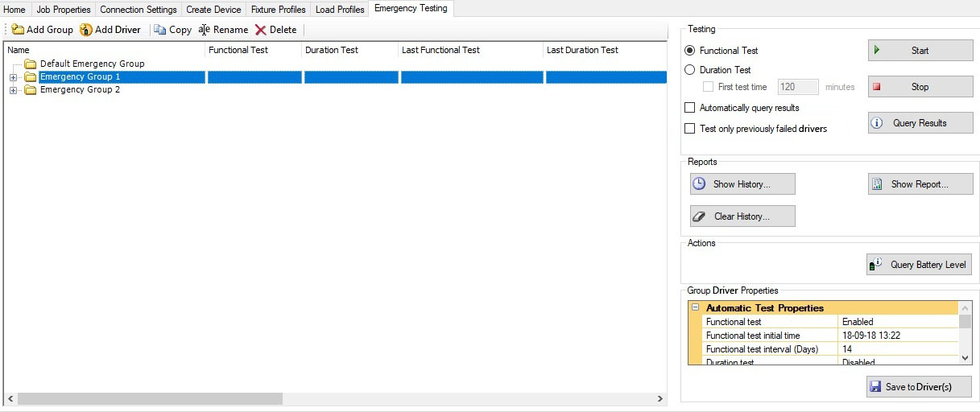The height and width of the screenshot is (412, 980).
Task: Enable Automatically query results checkbox
Action: 689,108
